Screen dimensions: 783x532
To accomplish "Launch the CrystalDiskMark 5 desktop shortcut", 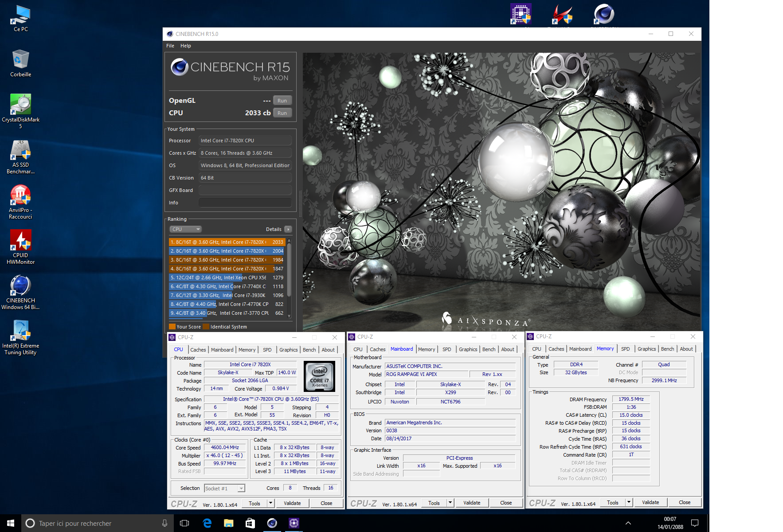I will click(20, 111).
